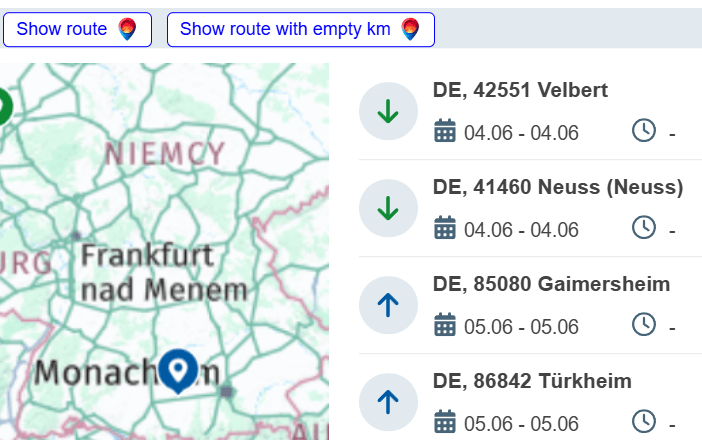The image size is (702, 440).
Task: Click the blue up arrow for Gaimersheim
Action: coord(388,305)
